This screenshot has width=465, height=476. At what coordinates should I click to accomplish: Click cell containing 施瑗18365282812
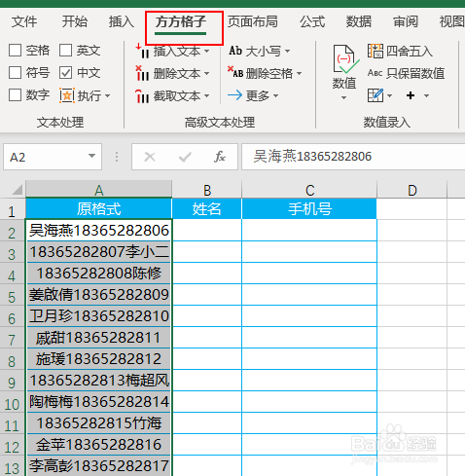[x=99, y=359]
